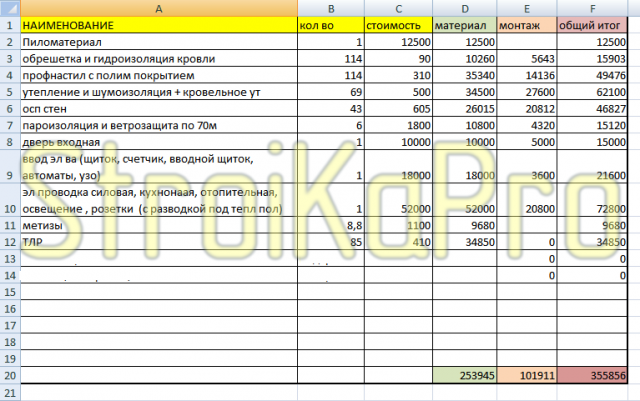Click quantity cell with value 43
This screenshot has height=401, width=640.
(331, 109)
